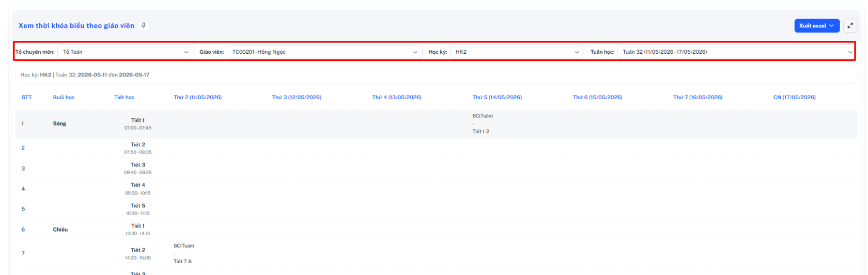Open the Tổ chuyên môn dropdown
868x275 pixels.
(126, 52)
